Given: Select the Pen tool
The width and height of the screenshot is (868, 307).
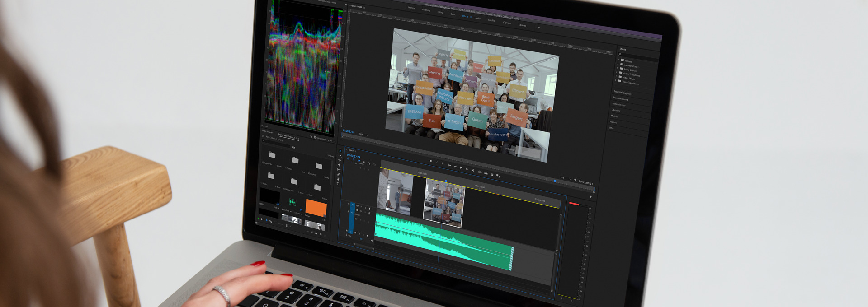Looking at the screenshot, I should coord(339,175).
